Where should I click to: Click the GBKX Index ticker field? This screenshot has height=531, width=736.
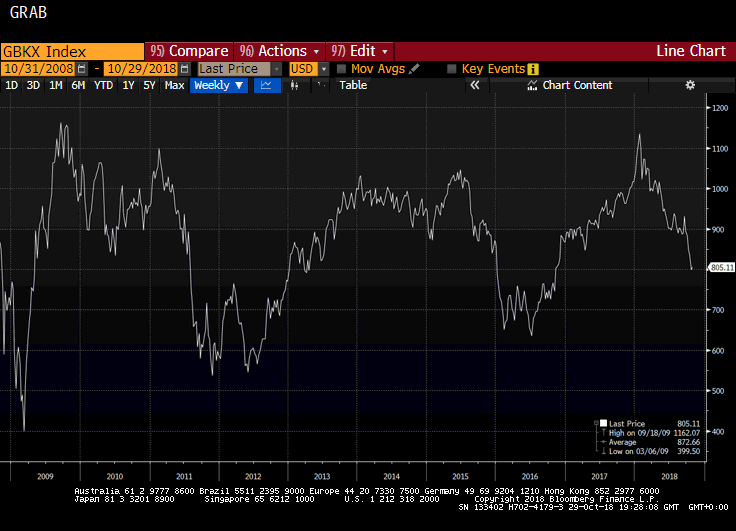point(72,51)
